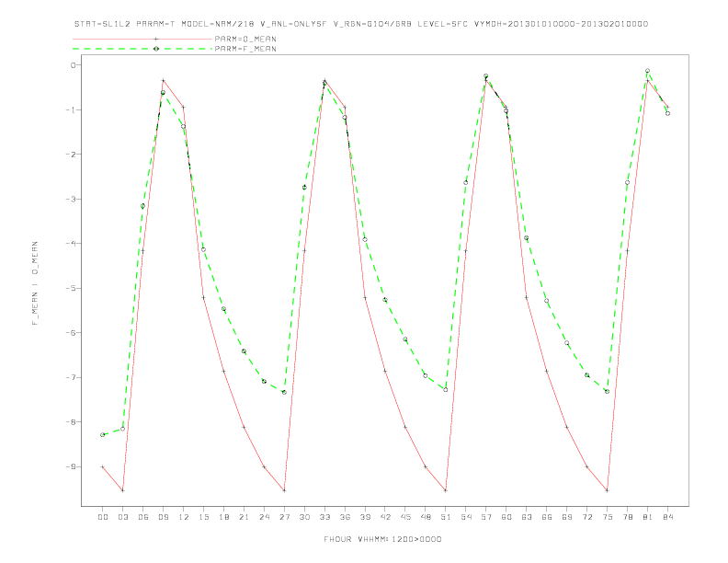Viewport: 728px width, 563px height.
Task: Select x-axis tick label 12
Action: [x=184, y=517]
